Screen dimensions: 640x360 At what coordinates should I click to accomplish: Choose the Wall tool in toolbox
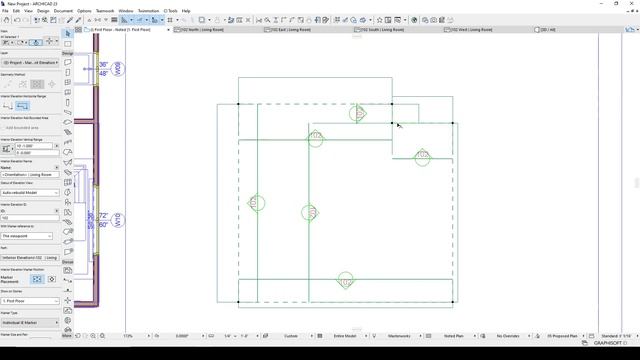point(68,62)
